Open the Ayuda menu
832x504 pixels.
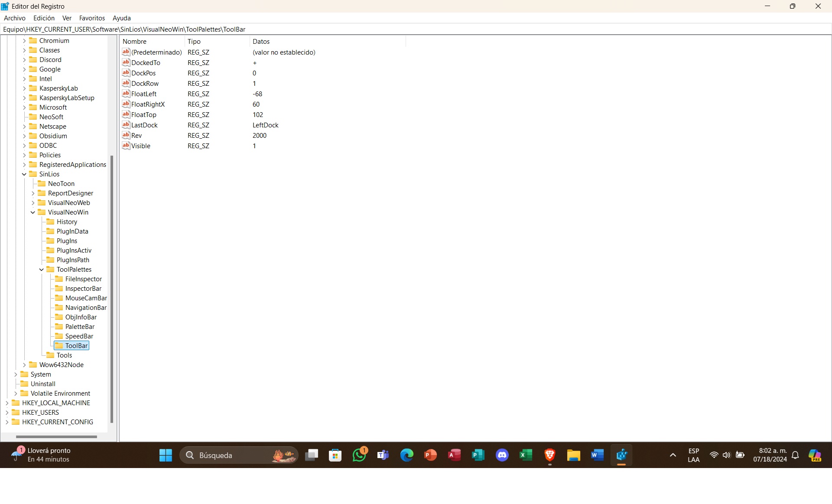(121, 18)
